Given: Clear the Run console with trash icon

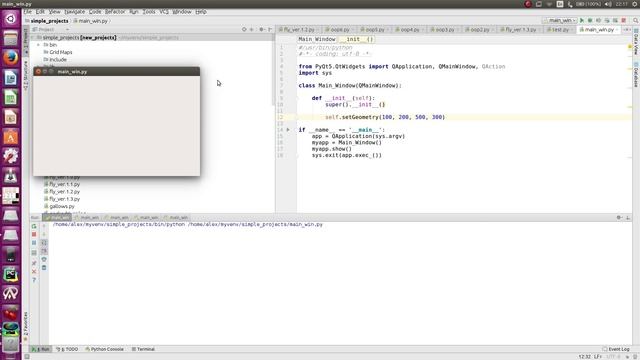Looking at the screenshot, I should 44,268.
